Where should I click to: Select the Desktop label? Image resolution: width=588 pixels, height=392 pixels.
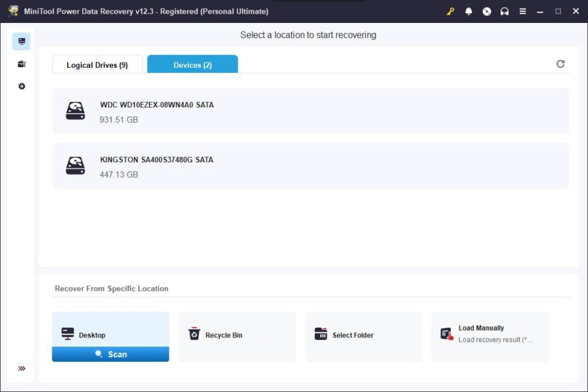pos(92,335)
